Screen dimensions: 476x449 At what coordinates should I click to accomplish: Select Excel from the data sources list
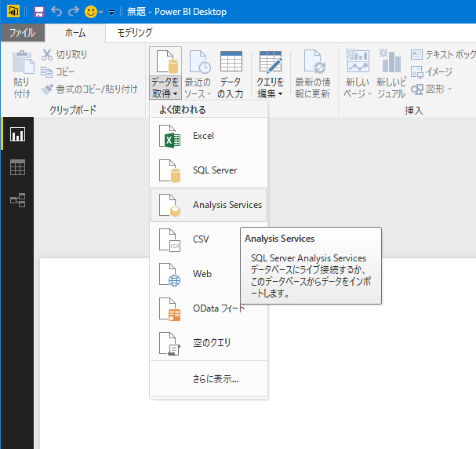pyautogui.click(x=204, y=136)
